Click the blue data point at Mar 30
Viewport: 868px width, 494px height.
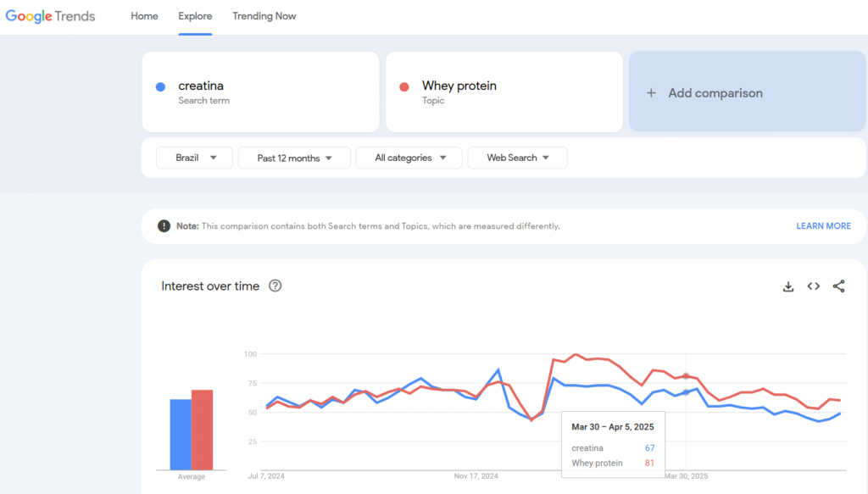(686, 392)
